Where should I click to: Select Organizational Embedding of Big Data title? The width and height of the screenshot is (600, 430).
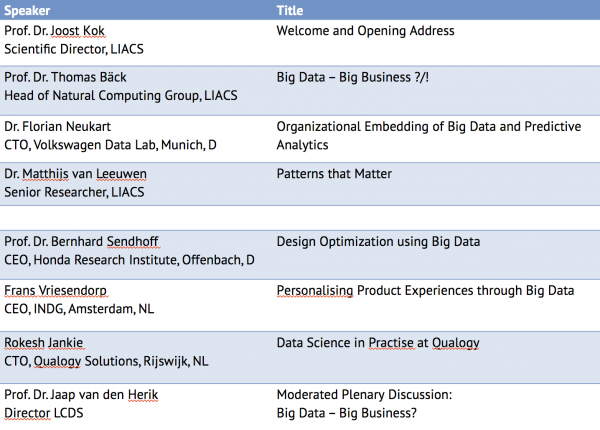429,135
